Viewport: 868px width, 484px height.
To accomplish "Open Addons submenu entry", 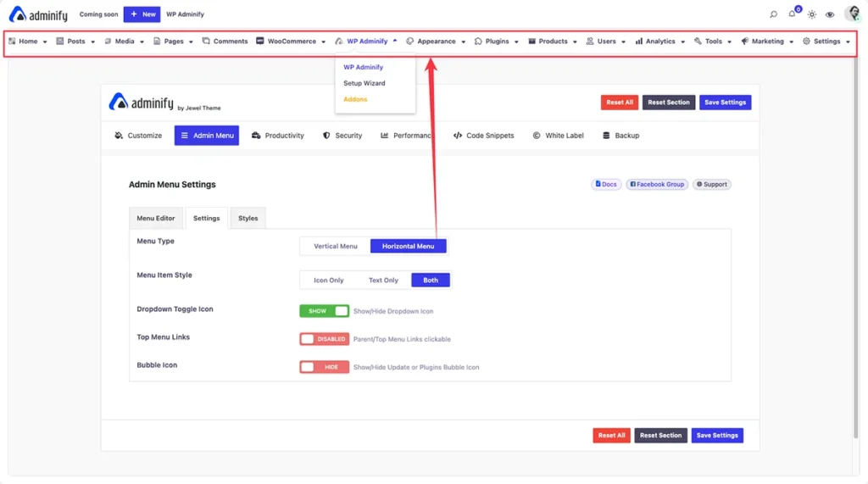I will tap(355, 99).
